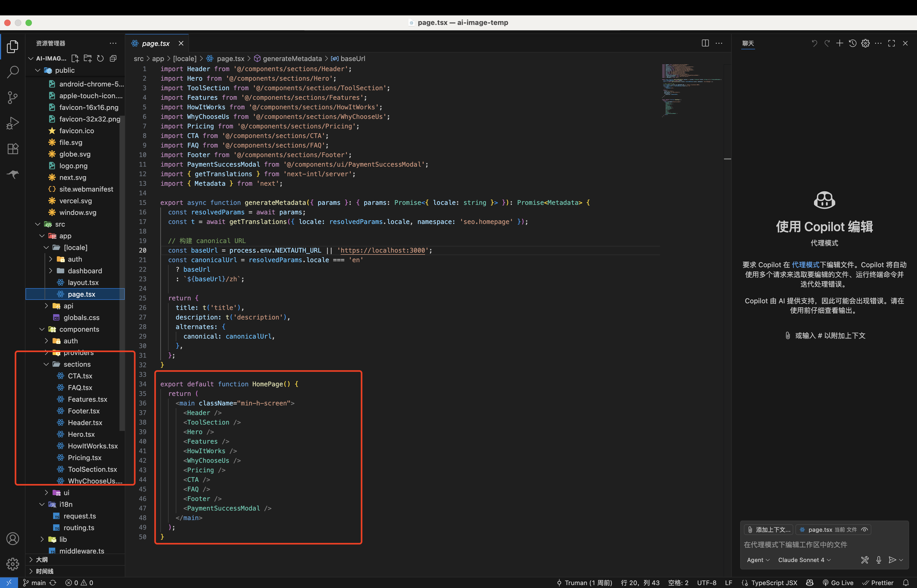The width and height of the screenshot is (917, 588).
Task: Close the page.tsx editor tab
Action: tap(181, 43)
